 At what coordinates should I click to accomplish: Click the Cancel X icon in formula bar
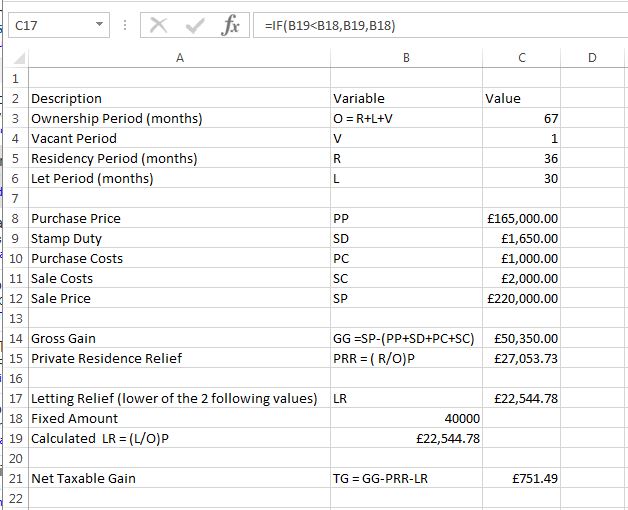155,24
